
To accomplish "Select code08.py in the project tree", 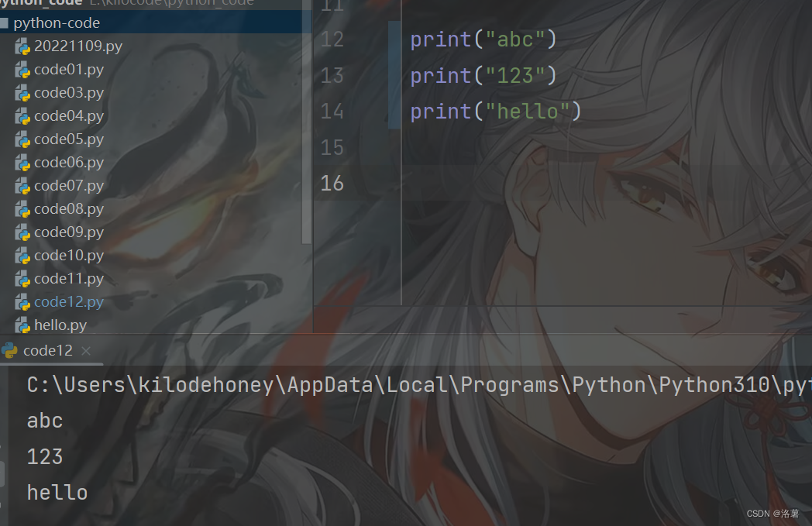I will [69, 209].
